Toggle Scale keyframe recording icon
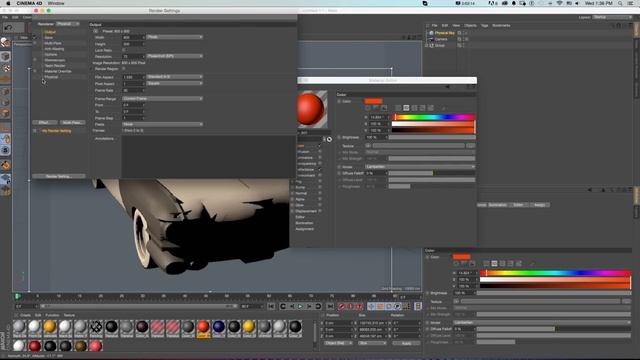640x360 pixels. click(380, 306)
